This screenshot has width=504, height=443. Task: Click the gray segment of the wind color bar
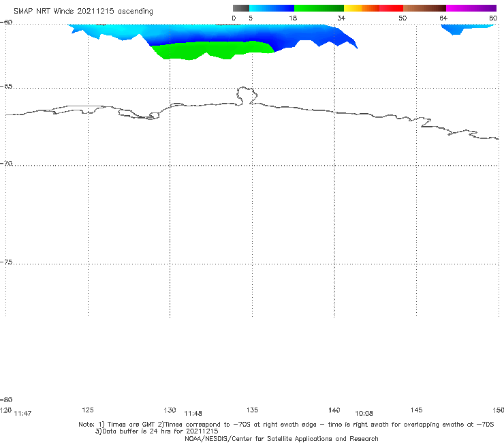pos(241,8)
